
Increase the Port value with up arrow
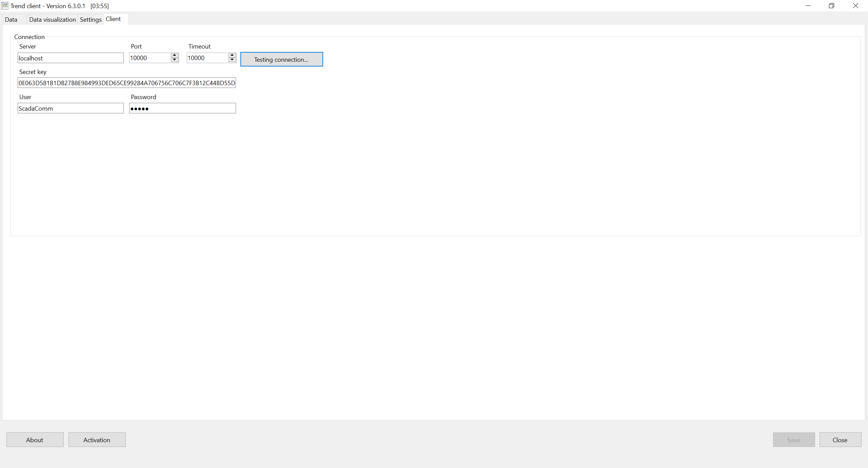pyautogui.click(x=175, y=55)
